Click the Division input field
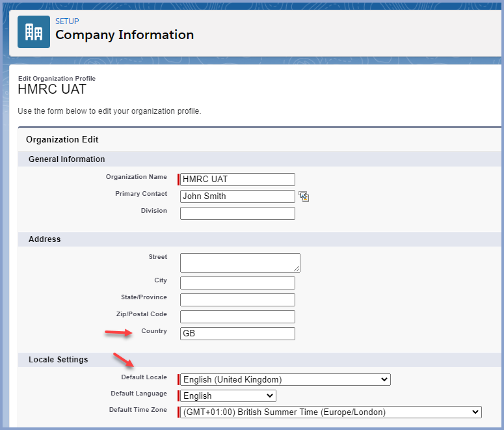 237,213
